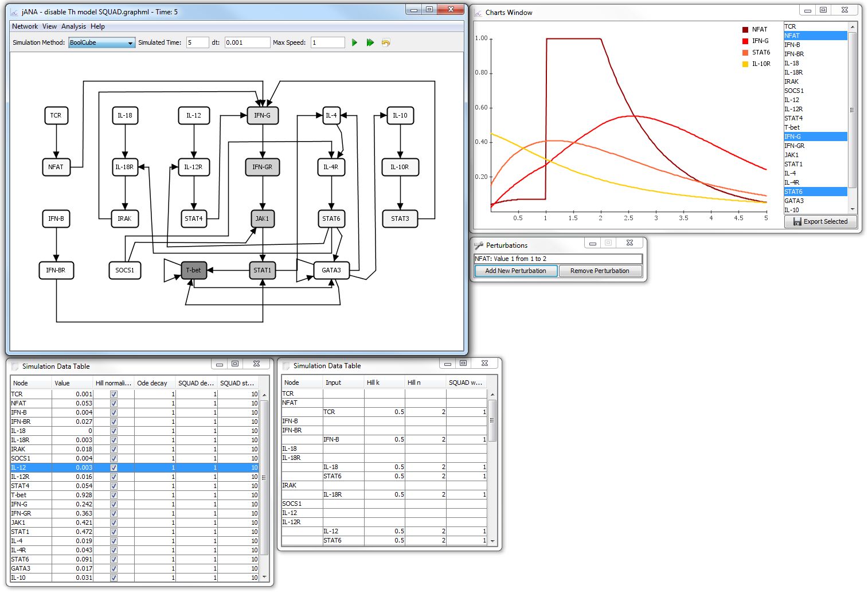The height and width of the screenshot is (593, 868).
Task: Select the SOCS1 node in the graph
Action: [124, 270]
